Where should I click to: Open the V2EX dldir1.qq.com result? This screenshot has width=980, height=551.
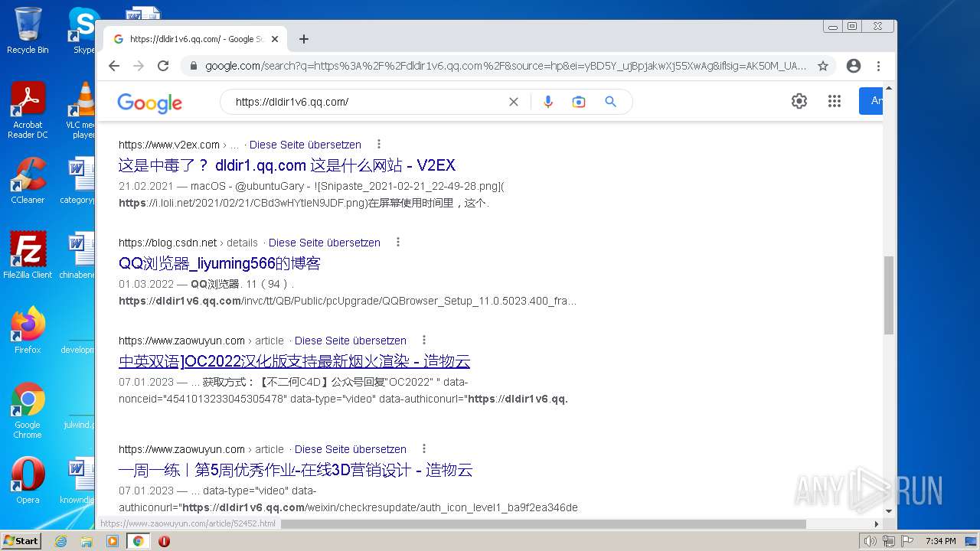tap(287, 165)
